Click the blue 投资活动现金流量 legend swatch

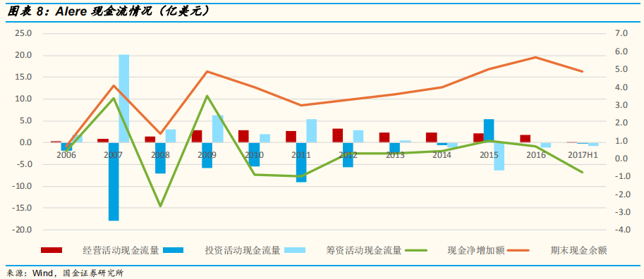[x=173, y=250]
